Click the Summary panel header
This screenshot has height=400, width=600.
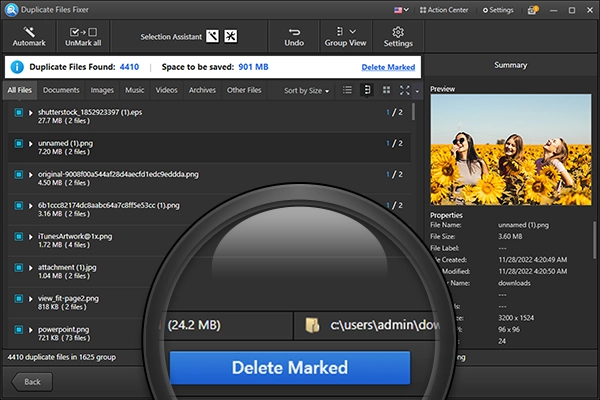click(510, 65)
